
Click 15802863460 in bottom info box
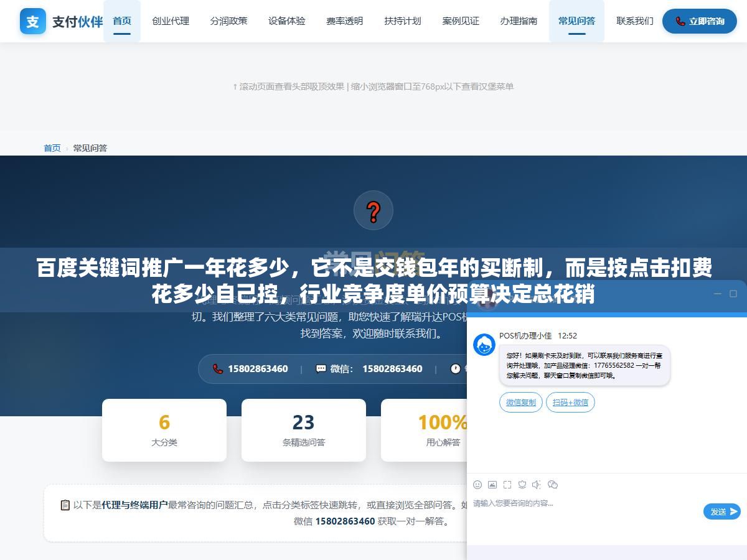pyautogui.click(x=345, y=521)
